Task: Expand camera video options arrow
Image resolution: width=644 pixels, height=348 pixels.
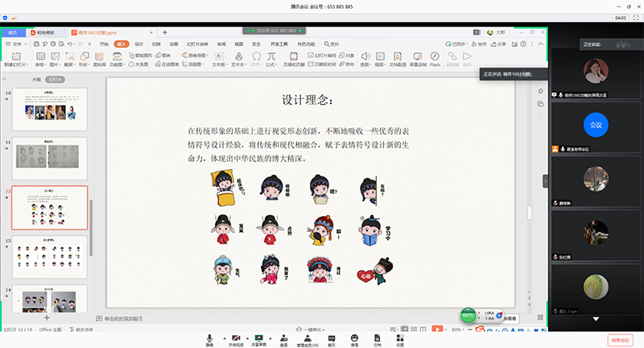Action: [247, 338]
